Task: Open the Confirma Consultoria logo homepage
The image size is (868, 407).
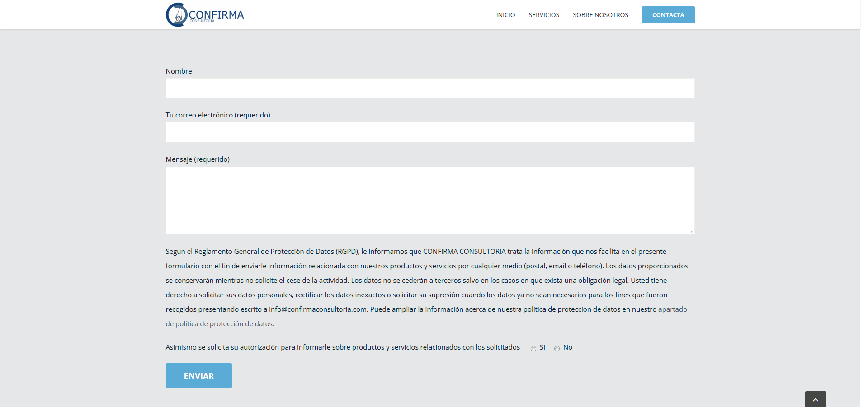Action: [x=205, y=15]
